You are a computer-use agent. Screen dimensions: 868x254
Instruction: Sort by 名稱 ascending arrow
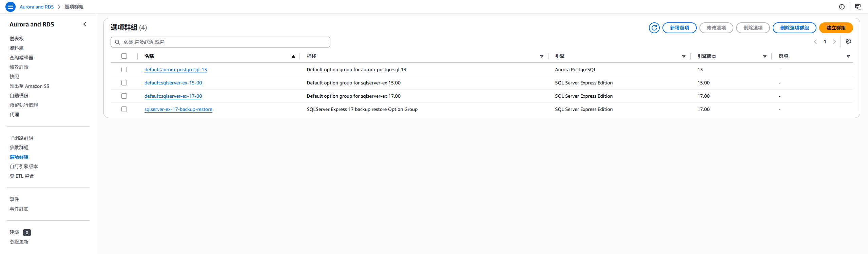293,56
